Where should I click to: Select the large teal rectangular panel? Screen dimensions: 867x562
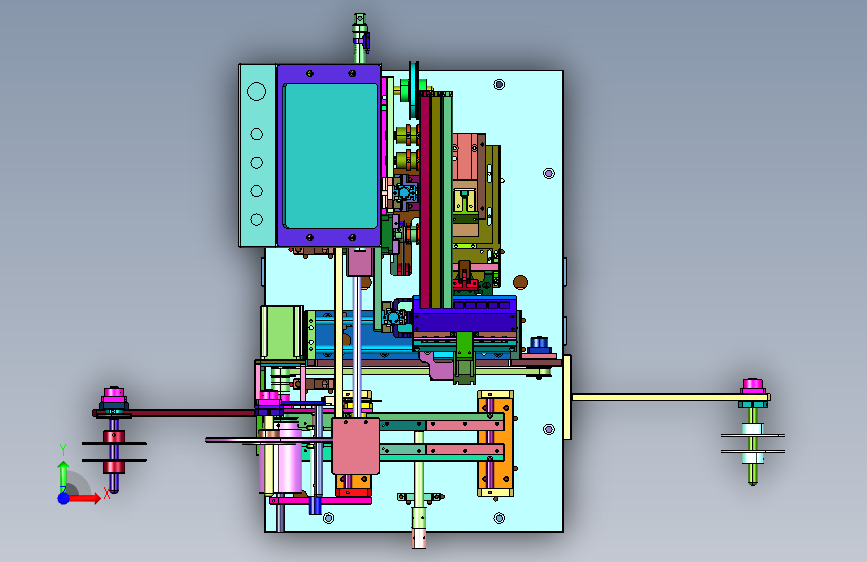pos(331,156)
